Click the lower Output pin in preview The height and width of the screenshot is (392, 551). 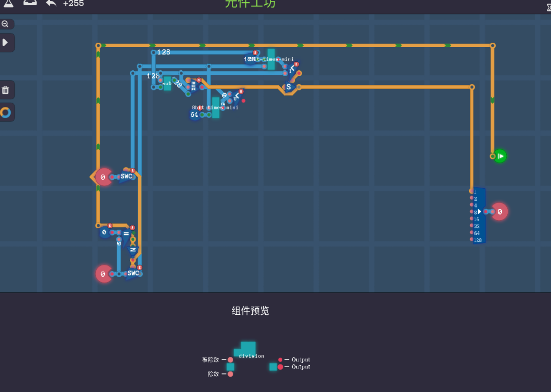280,367
